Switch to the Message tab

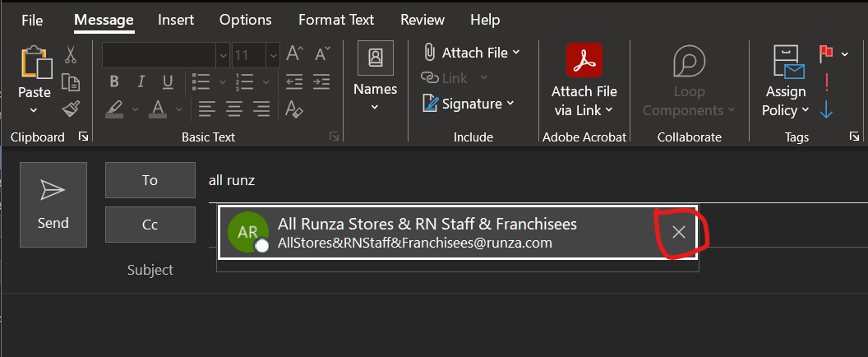(x=104, y=20)
